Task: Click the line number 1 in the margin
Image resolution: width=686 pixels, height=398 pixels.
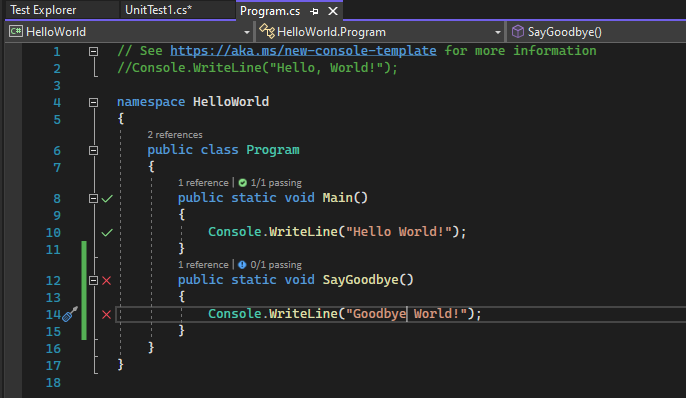Action: coord(57,52)
